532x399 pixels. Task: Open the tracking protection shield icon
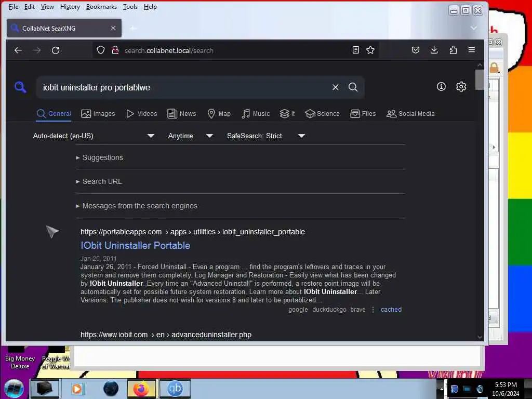tap(101, 50)
